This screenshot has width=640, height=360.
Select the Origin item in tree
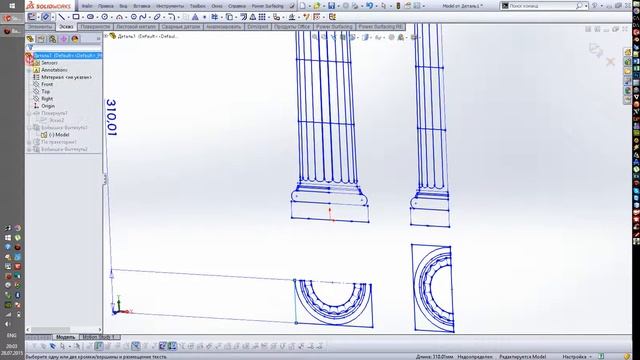pos(48,106)
